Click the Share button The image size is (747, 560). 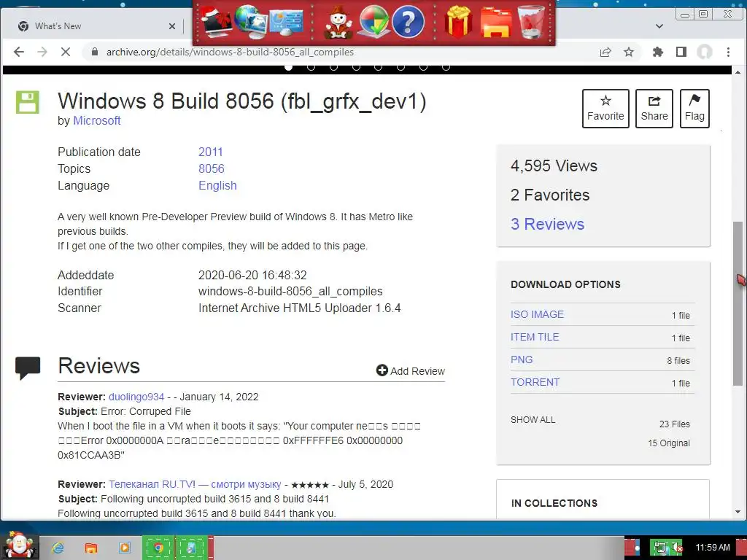pos(654,109)
